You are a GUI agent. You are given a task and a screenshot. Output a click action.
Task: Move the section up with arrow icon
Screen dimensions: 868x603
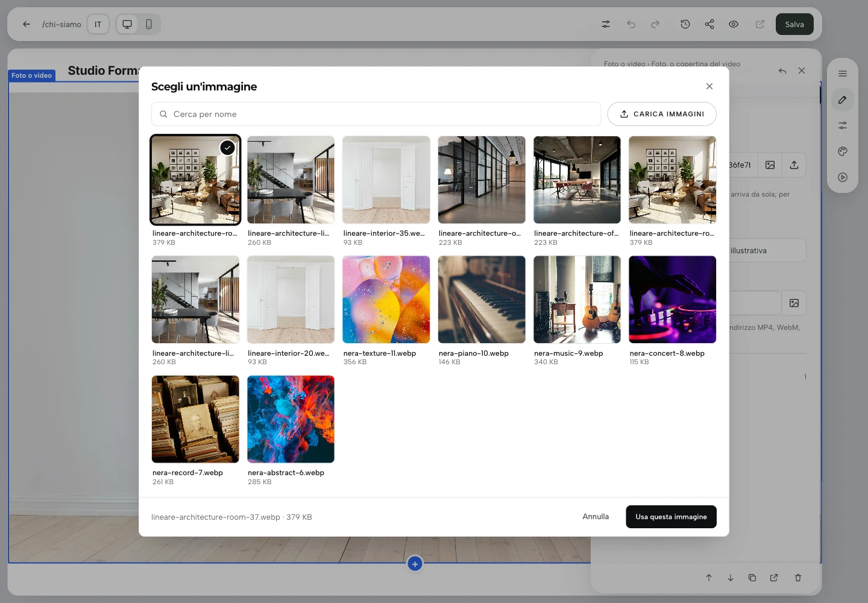pyautogui.click(x=709, y=578)
